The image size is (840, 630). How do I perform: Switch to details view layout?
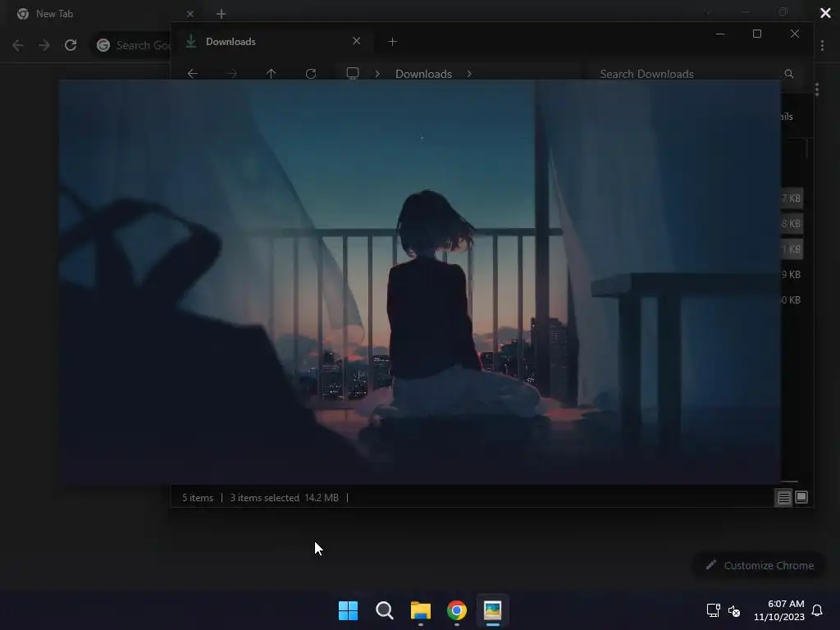(783, 498)
